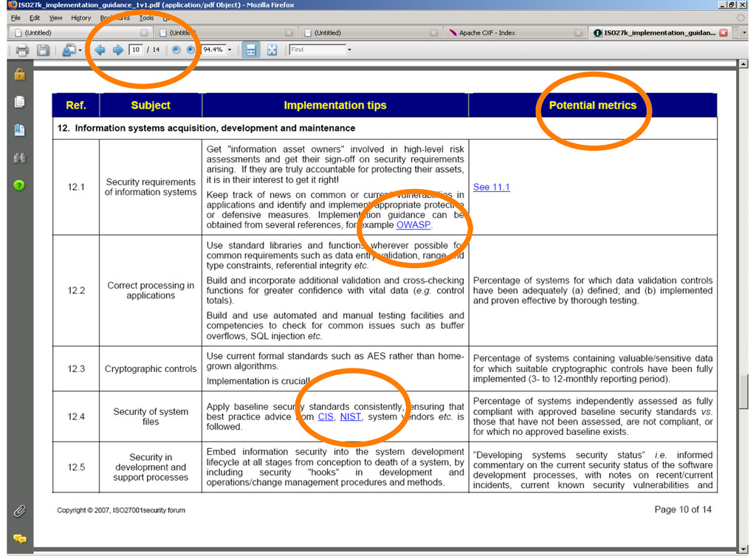
Task: Click the Subject column header
Action: pyautogui.click(x=151, y=105)
